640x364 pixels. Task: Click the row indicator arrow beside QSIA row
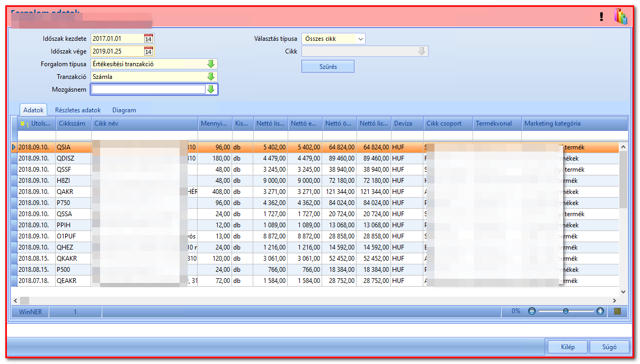click(x=14, y=147)
